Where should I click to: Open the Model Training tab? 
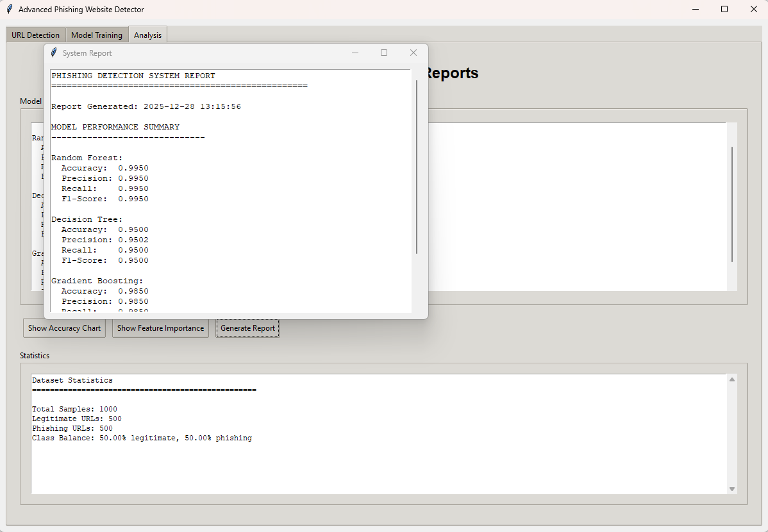coord(97,35)
